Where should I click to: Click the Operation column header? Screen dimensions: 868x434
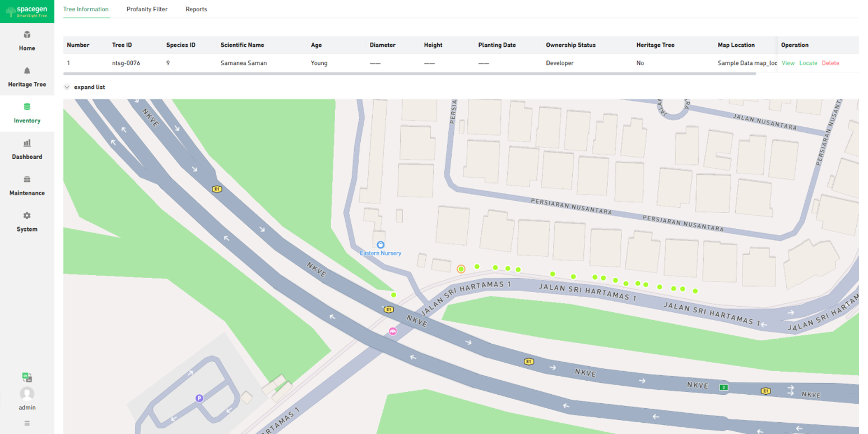point(795,45)
